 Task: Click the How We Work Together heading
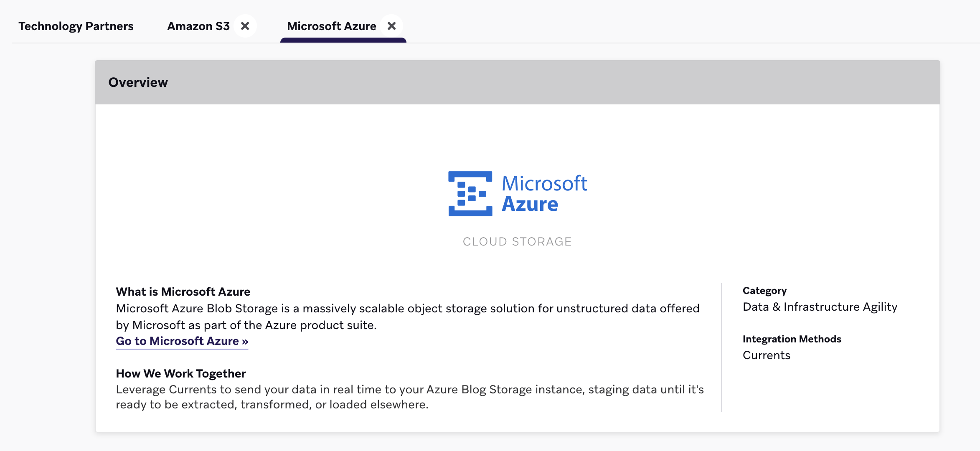coord(181,373)
